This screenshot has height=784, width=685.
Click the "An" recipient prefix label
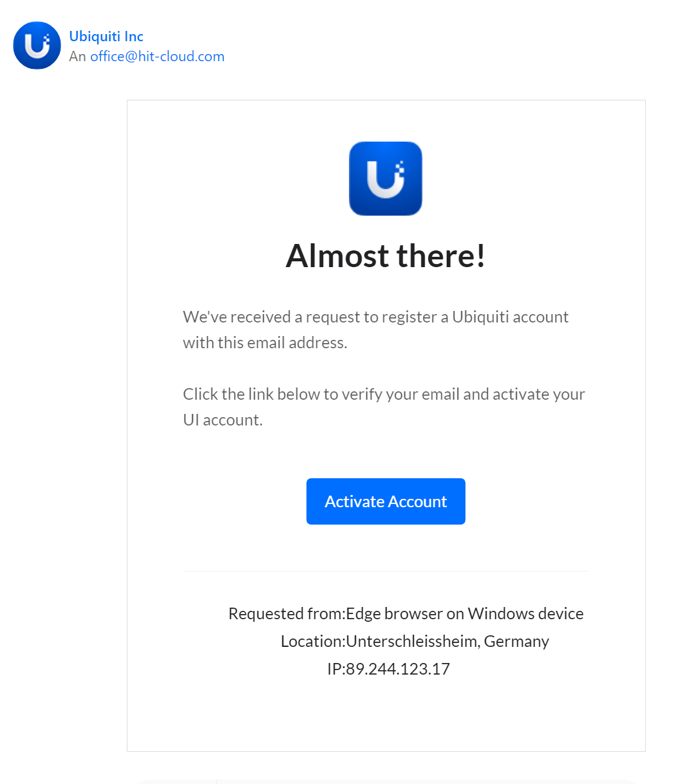tap(77, 57)
